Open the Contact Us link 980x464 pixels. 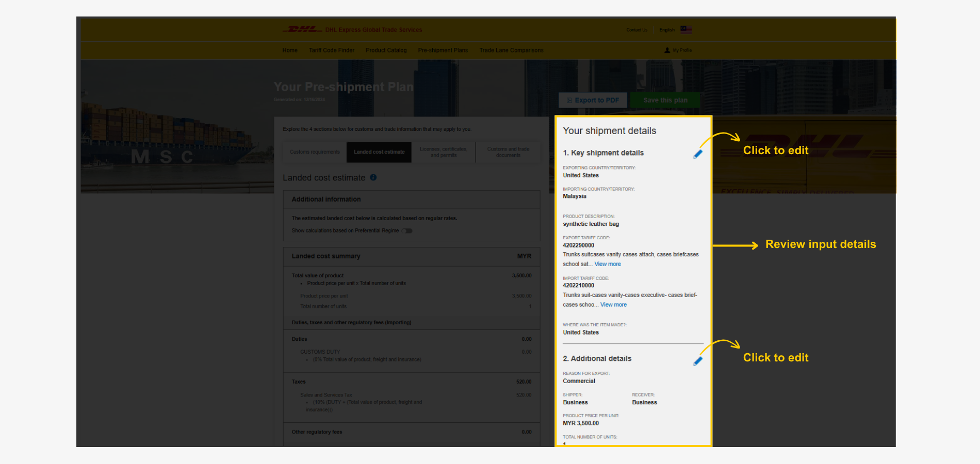(x=637, y=30)
